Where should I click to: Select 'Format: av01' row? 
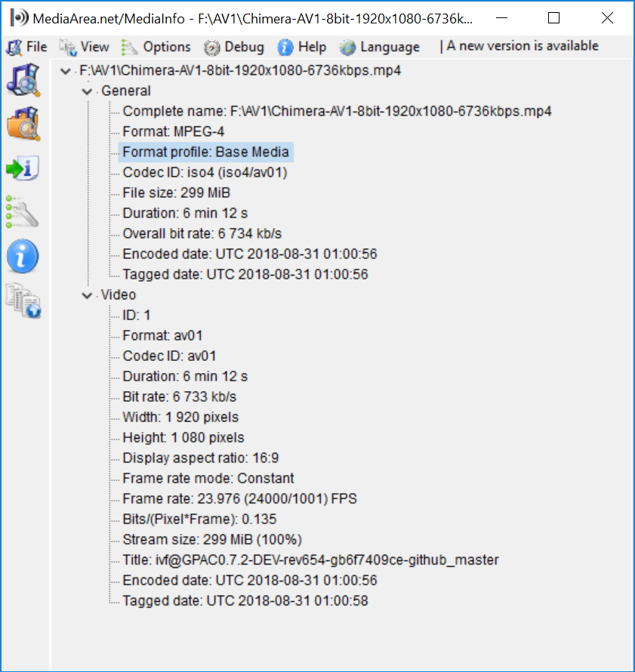[162, 335]
